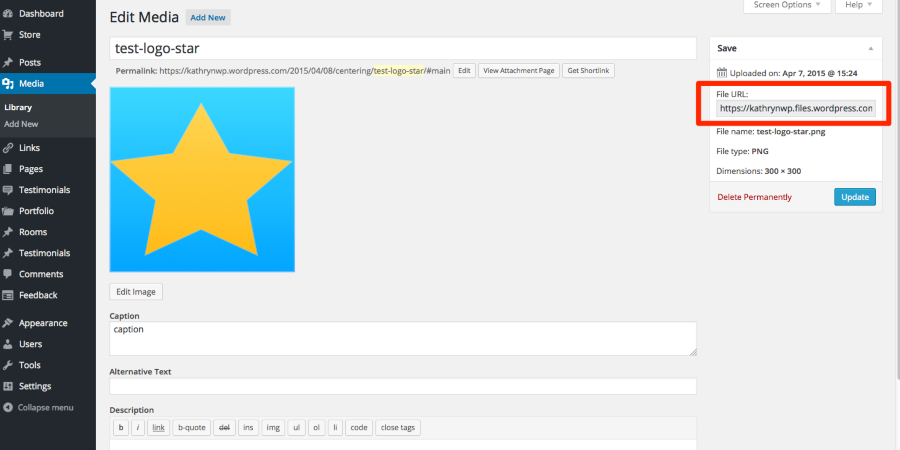The width and height of the screenshot is (900, 450).
Task: Click the ol list quicktag button
Action: [317, 428]
